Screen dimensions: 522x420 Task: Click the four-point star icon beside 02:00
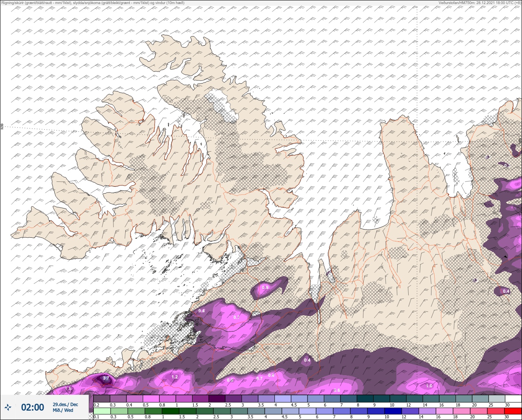8,407
